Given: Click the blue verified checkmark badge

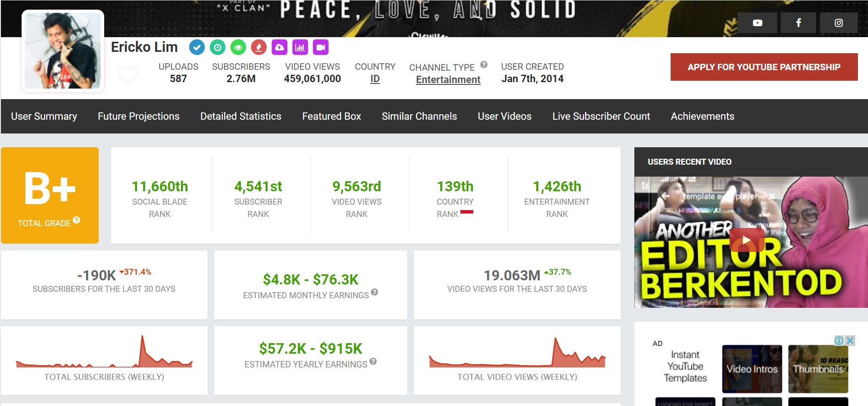Looking at the screenshot, I should click(x=196, y=47).
